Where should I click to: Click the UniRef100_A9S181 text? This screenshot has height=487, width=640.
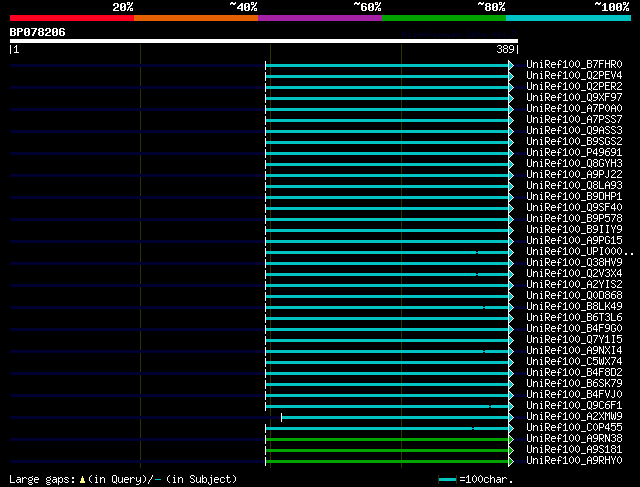tap(574, 450)
